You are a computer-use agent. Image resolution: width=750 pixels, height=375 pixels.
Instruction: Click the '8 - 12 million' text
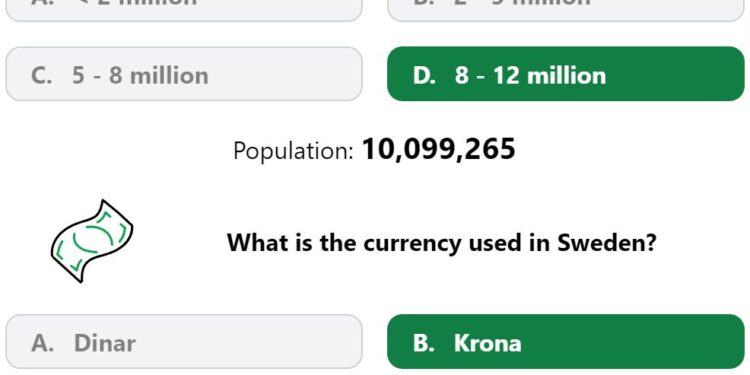[530, 76]
